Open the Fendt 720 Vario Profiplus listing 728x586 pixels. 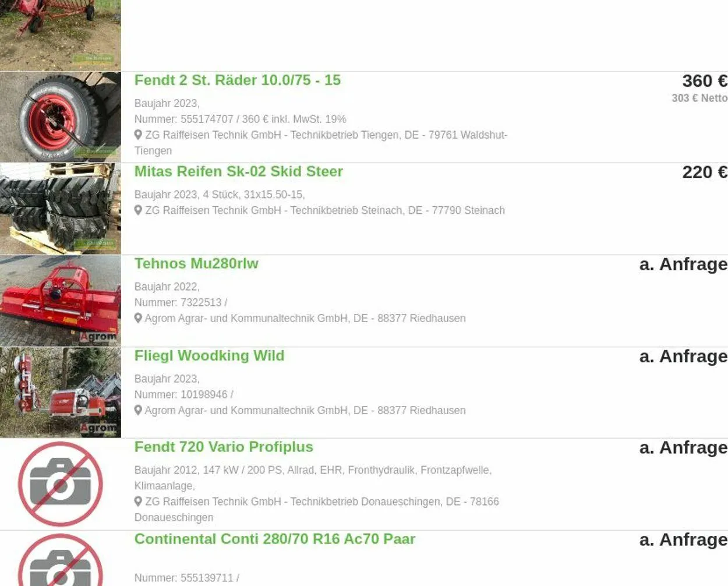224,447
